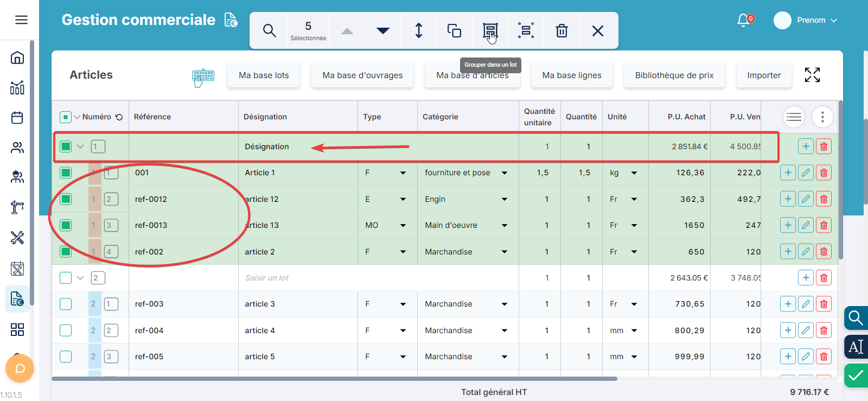Open the notifications bell
Viewport: 868px width, 401px height.
click(743, 20)
